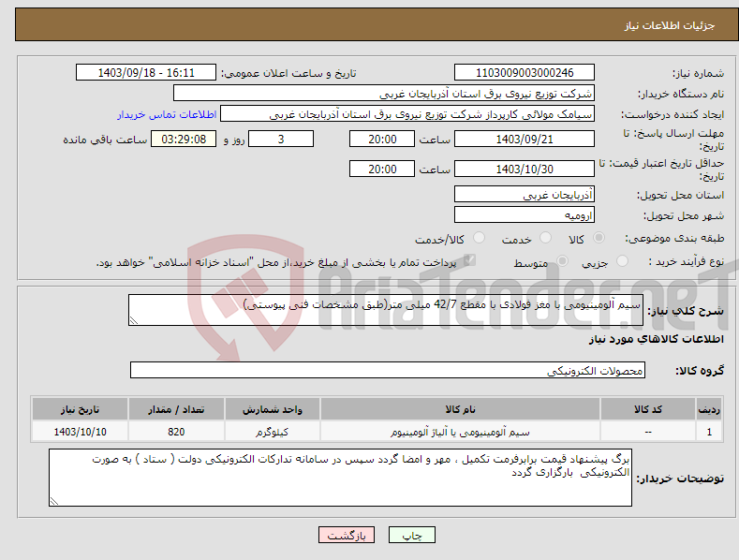Click the delivery city field ارومیه
Viewport: 739px width, 560px height.
click(525, 215)
